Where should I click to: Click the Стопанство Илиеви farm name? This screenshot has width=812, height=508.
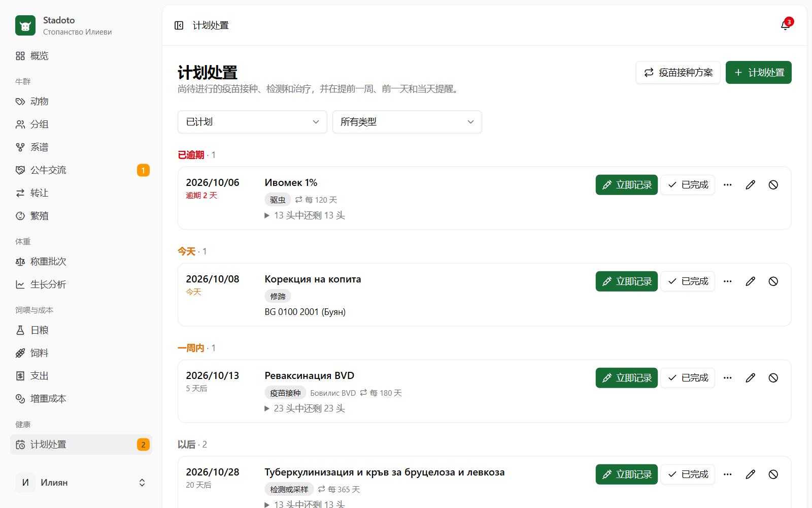(x=77, y=32)
